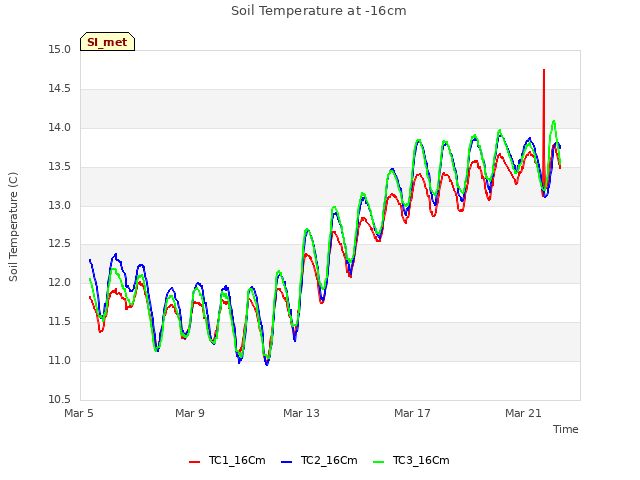640x480 pixels.
Task: Click the 14.0 y-axis tick label
Action: pyautogui.click(x=60, y=128)
